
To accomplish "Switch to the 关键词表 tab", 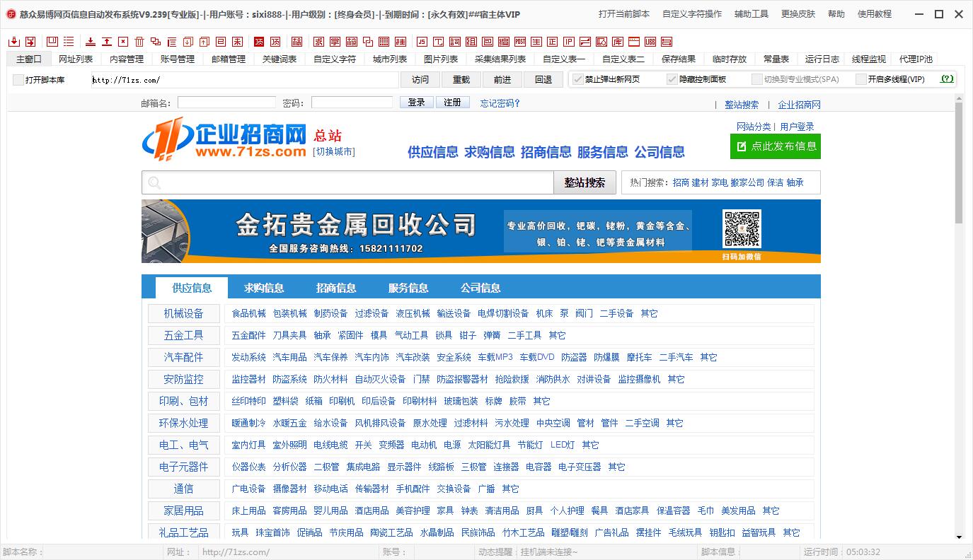I will 280,59.
